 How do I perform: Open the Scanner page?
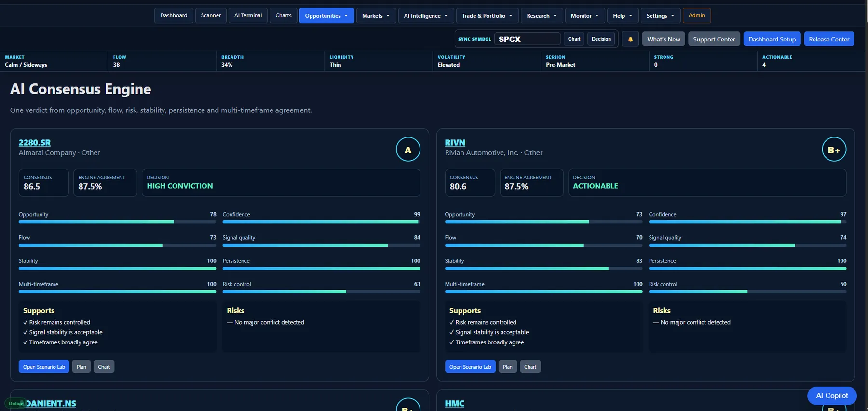click(x=211, y=15)
